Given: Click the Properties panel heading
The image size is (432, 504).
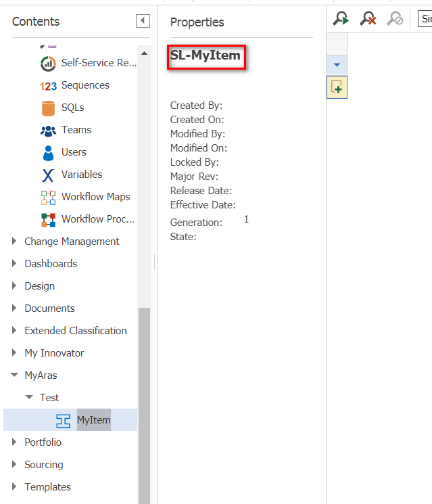Looking at the screenshot, I should 197,22.
